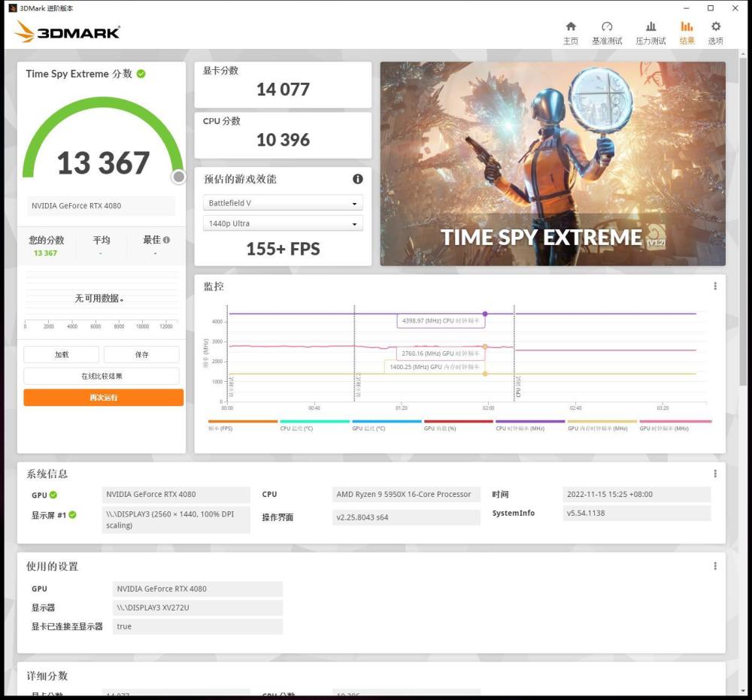Click the 'true' value for 显卡已连接至显示器
The height and width of the screenshot is (700, 752).
198,626
